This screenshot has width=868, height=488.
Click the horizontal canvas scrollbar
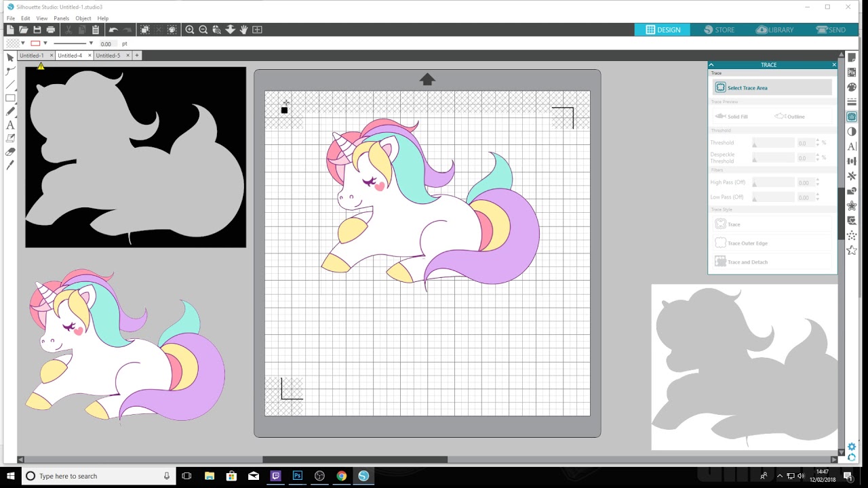point(355,460)
